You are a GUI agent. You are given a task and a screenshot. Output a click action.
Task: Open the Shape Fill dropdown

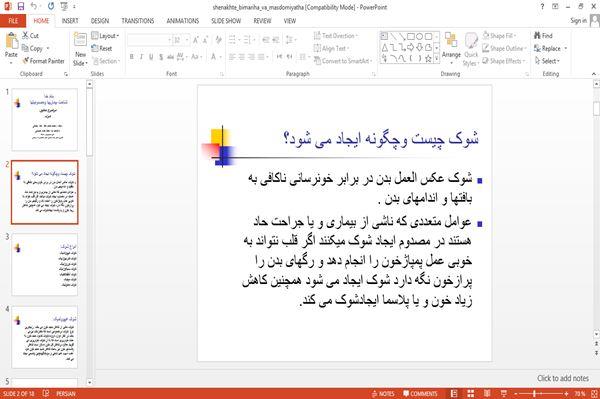click(x=499, y=36)
